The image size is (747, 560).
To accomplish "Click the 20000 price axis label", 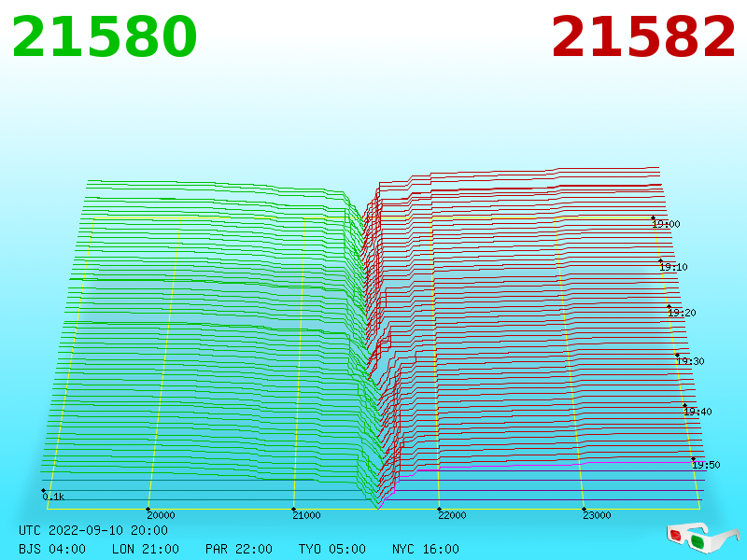I will click(x=161, y=515).
